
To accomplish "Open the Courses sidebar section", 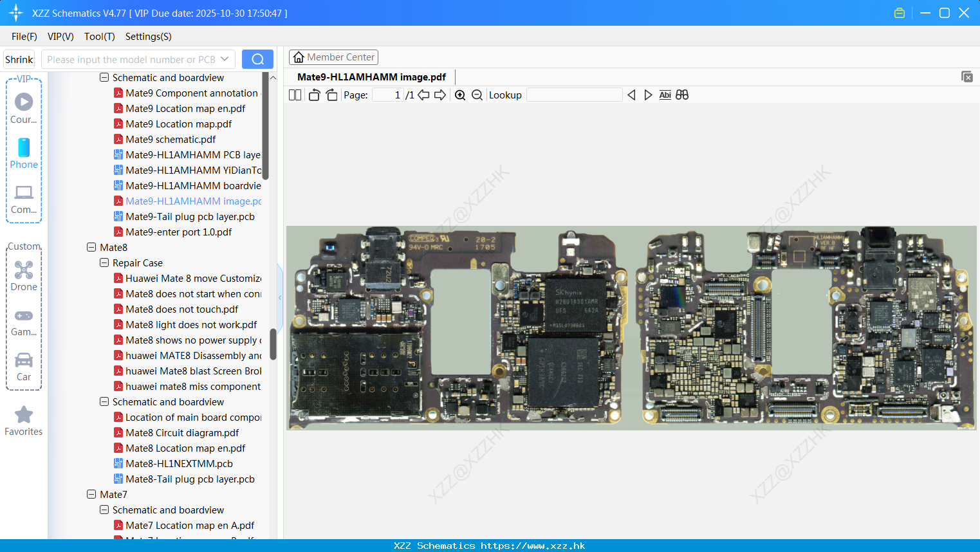I will pyautogui.click(x=24, y=109).
